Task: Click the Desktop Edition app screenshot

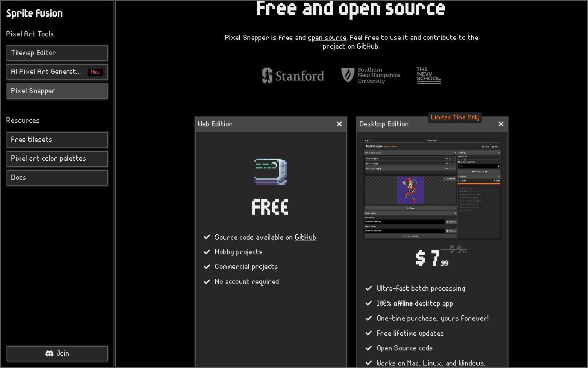Action: click(432, 189)
